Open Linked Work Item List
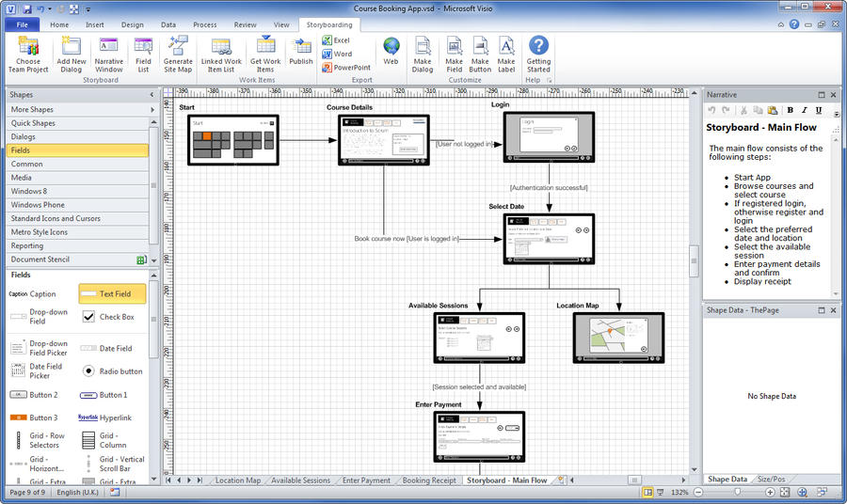This screenshot has height=504, width=847. 221,54
